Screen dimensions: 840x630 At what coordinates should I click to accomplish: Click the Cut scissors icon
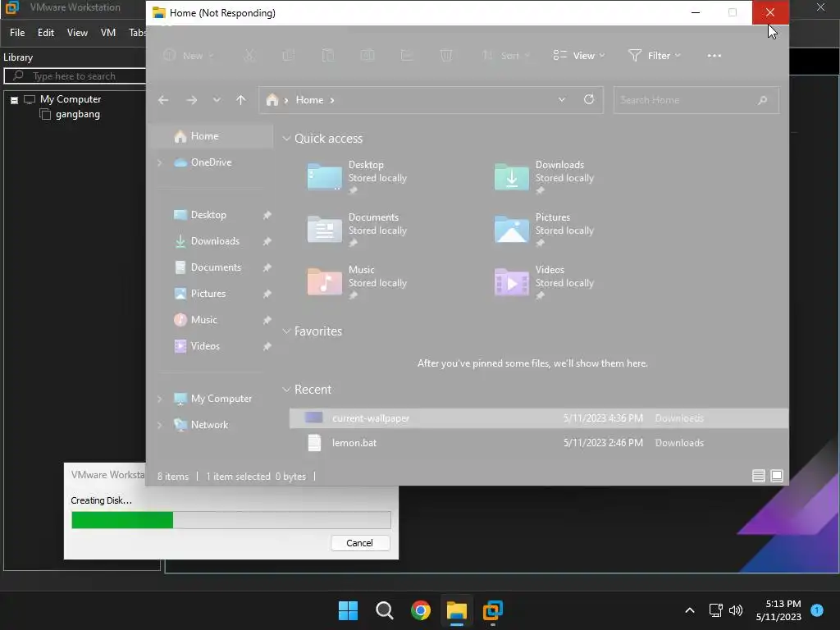click(249, 56)
